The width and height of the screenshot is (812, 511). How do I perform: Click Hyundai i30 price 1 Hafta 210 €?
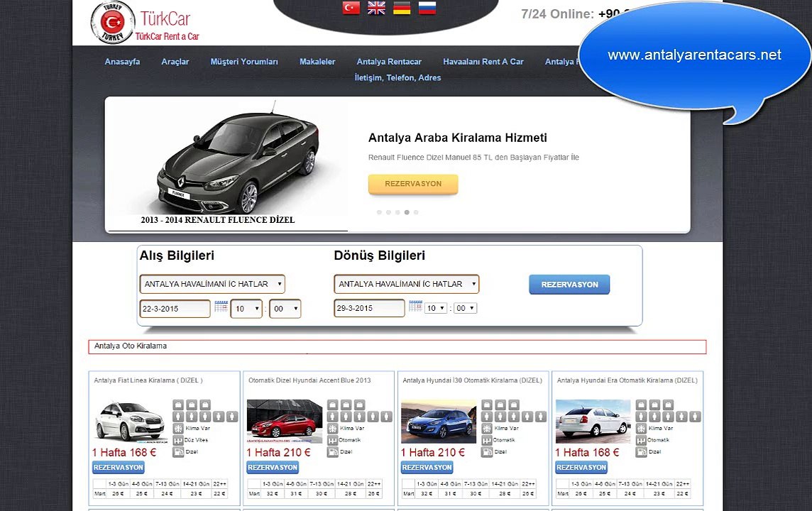pos(433,453)
